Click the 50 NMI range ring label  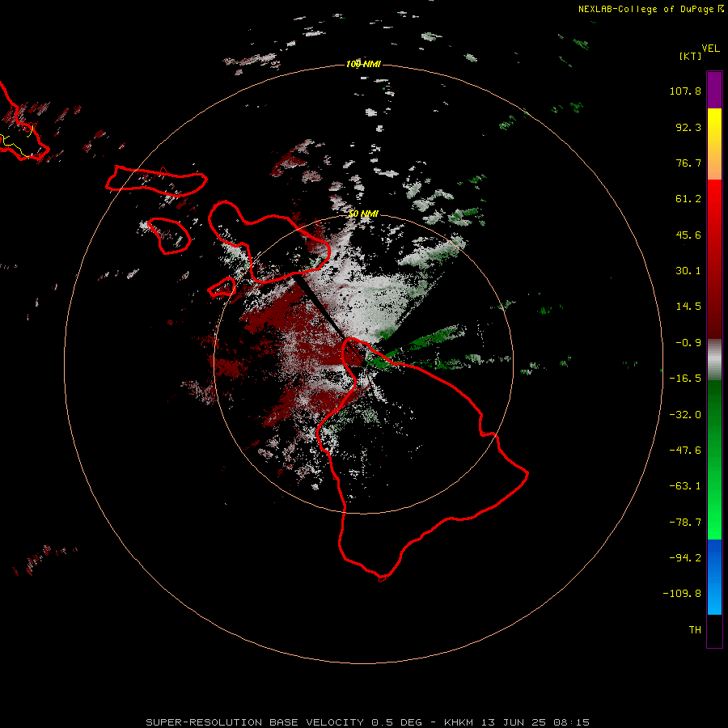coord(363,214)
